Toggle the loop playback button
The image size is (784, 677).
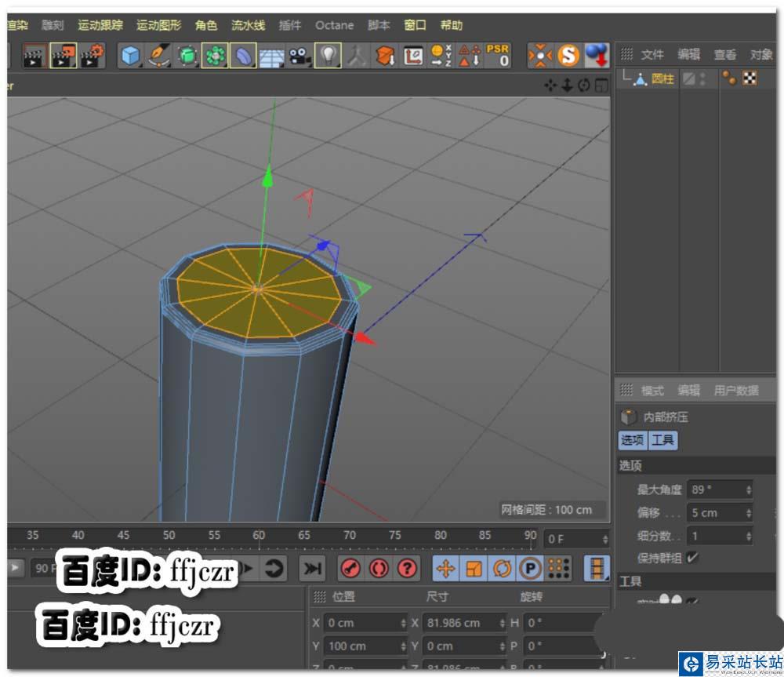point(274,569)
